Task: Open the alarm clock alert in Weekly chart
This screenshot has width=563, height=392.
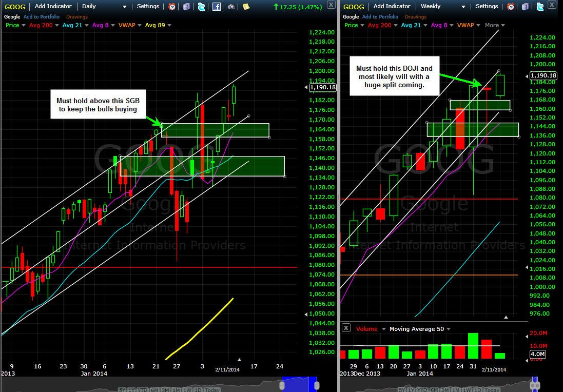Action: coord(511,7)
